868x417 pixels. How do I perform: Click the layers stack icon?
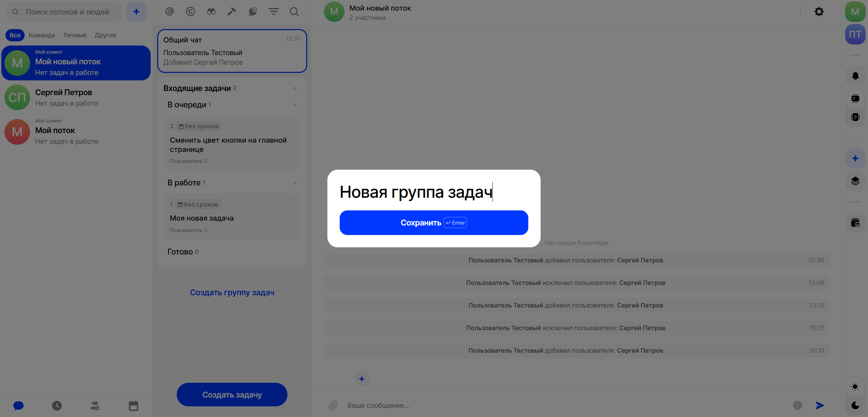tap(855, 181)
